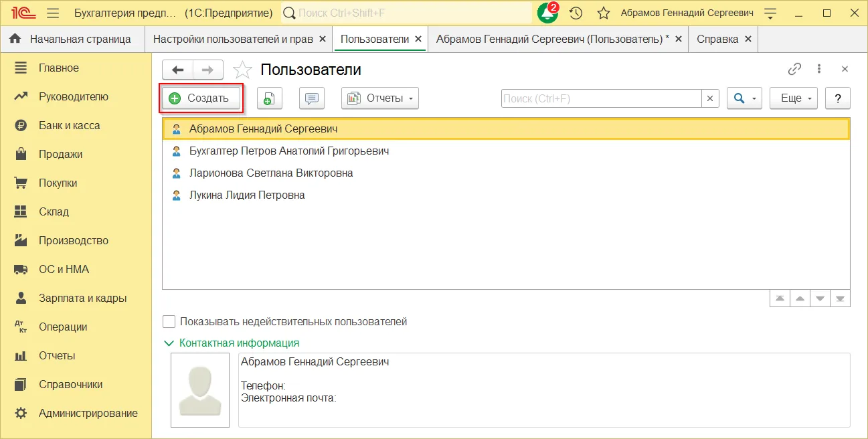The height and width of the screenshot is (439, 868).
Task: Open Зарплата и кадры section
Action: pos(82,298)
